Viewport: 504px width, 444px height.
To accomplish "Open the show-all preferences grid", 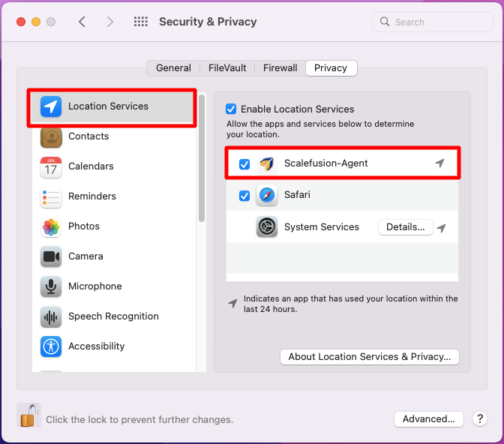I will pos(140,22).
